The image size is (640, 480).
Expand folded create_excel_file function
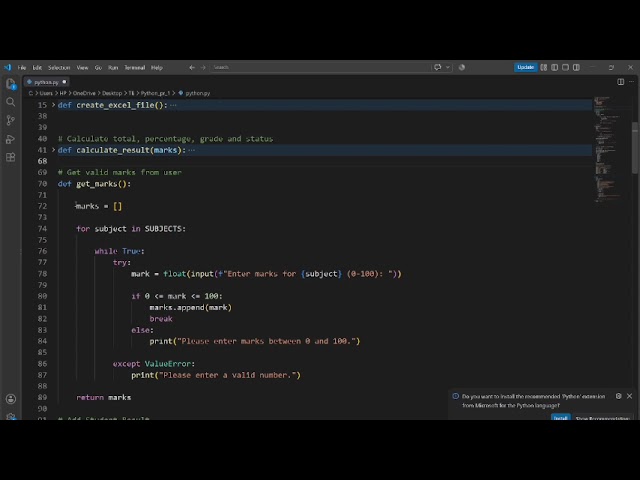53,105
